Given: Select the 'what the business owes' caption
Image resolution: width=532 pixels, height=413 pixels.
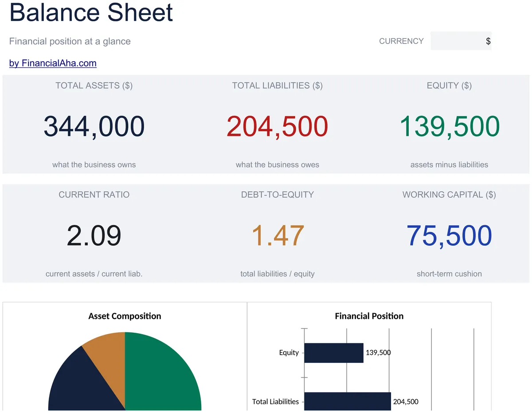Looking at the screenshot, I should 278,165.
